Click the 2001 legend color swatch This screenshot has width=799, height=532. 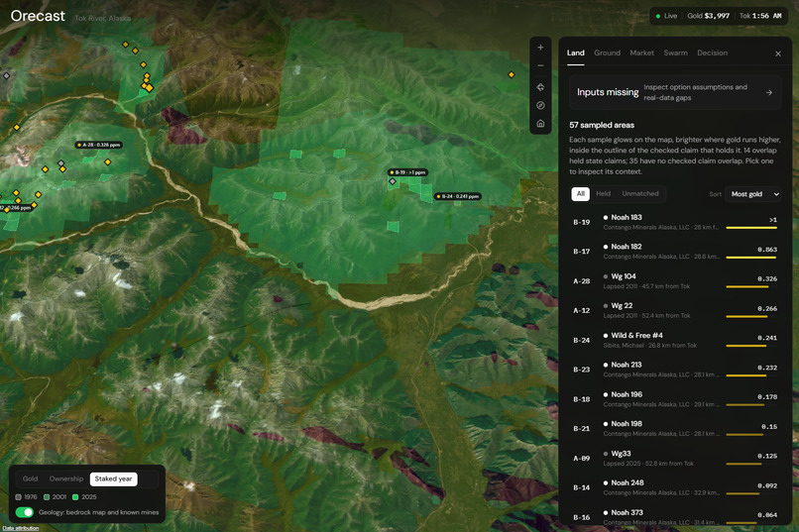(47, 497)
